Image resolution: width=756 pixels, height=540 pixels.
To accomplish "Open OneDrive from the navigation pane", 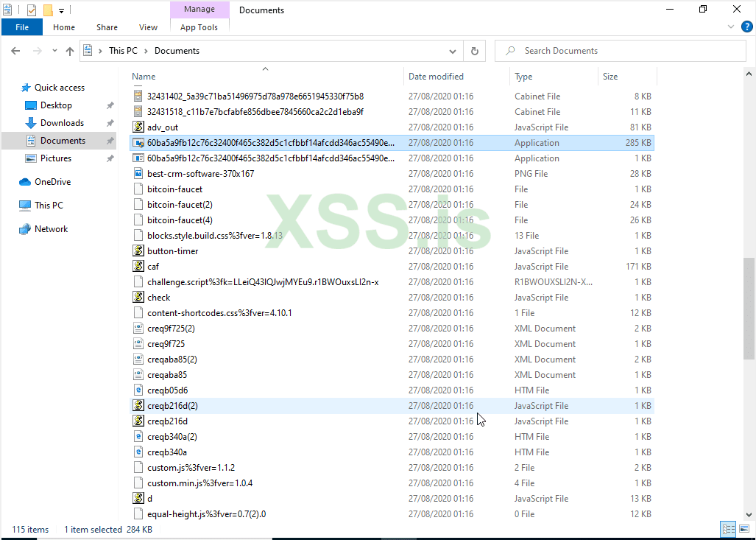I will [53, 181].
